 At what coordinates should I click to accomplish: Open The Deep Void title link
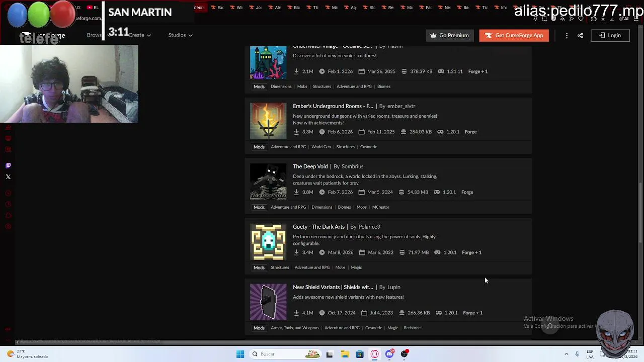310,166
